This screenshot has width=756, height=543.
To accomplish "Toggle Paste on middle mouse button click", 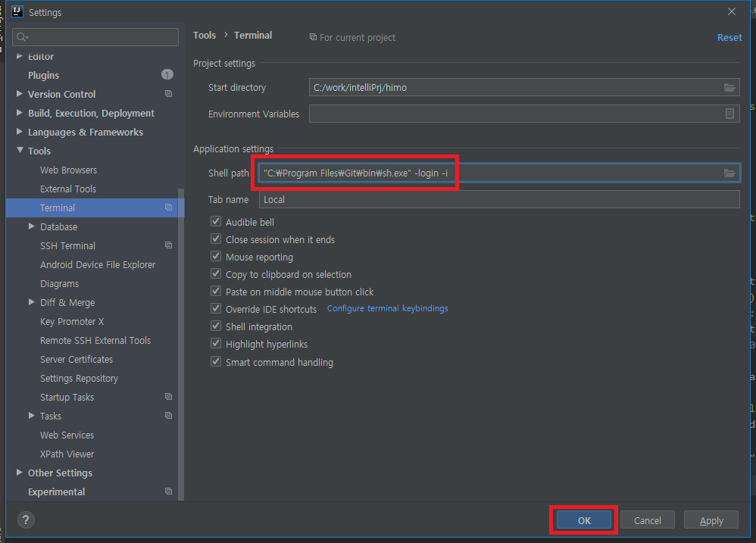I will [x=216, y=292].
